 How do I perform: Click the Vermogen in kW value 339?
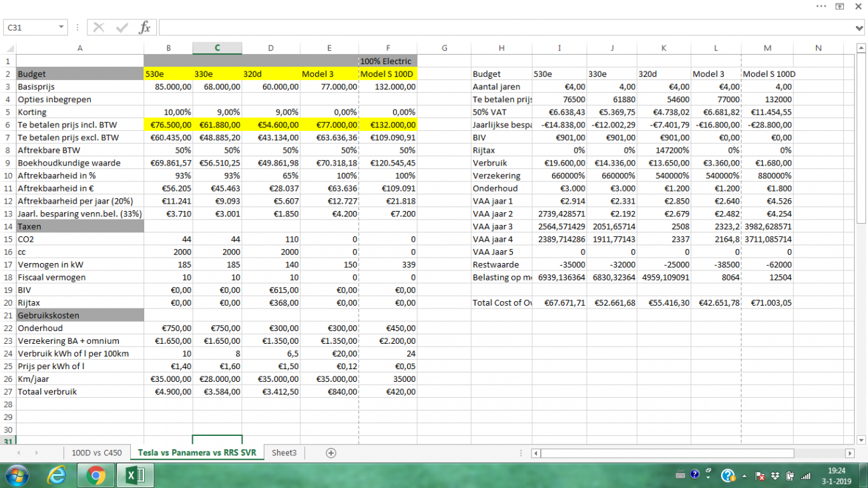click(388, 264)
